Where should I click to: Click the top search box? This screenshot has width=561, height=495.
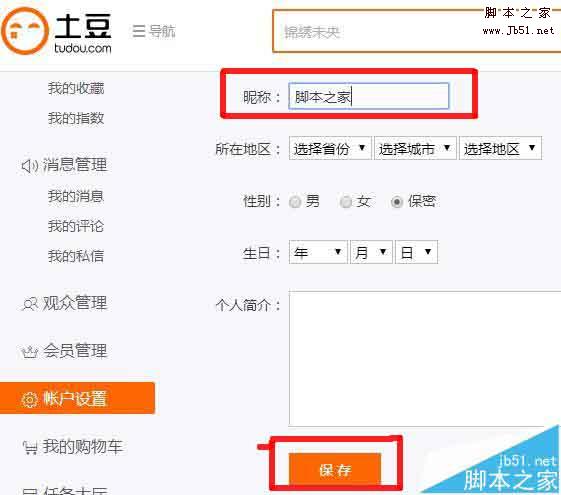(416, 31)
